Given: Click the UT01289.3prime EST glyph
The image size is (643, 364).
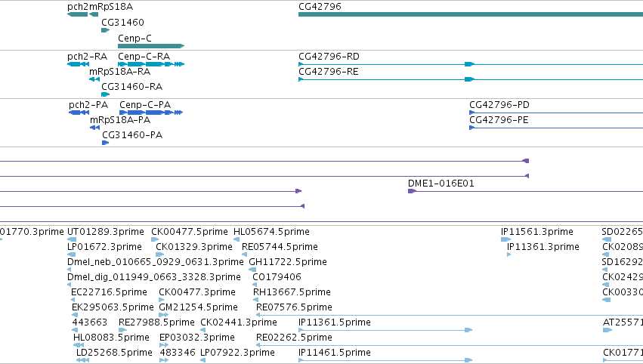Looking at the screenshot, I should (x=72, y=239).
